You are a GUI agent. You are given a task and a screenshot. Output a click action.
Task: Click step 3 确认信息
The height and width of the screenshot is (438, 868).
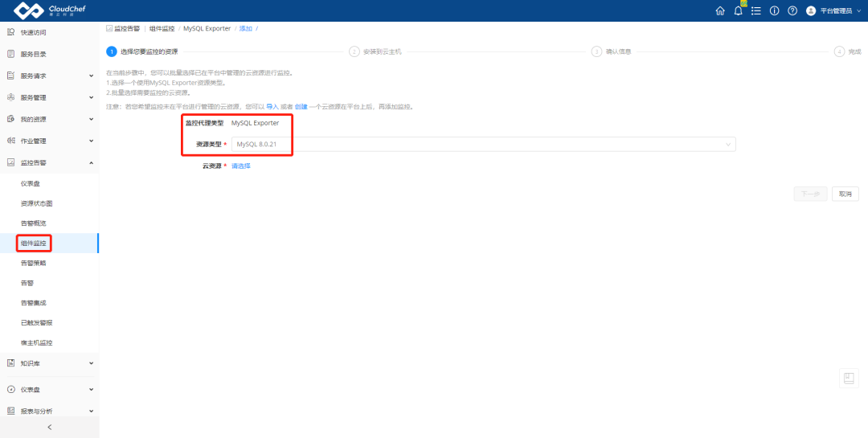[x=611, y=51]
